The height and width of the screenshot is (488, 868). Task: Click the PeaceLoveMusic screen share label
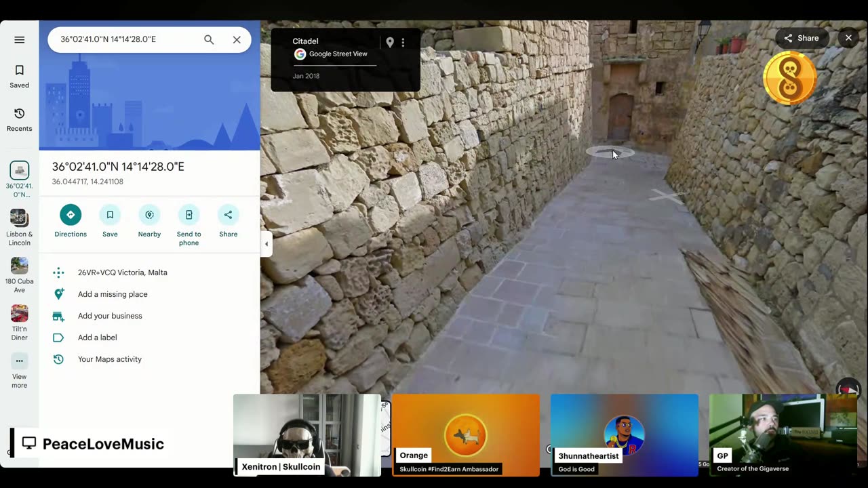103,444
